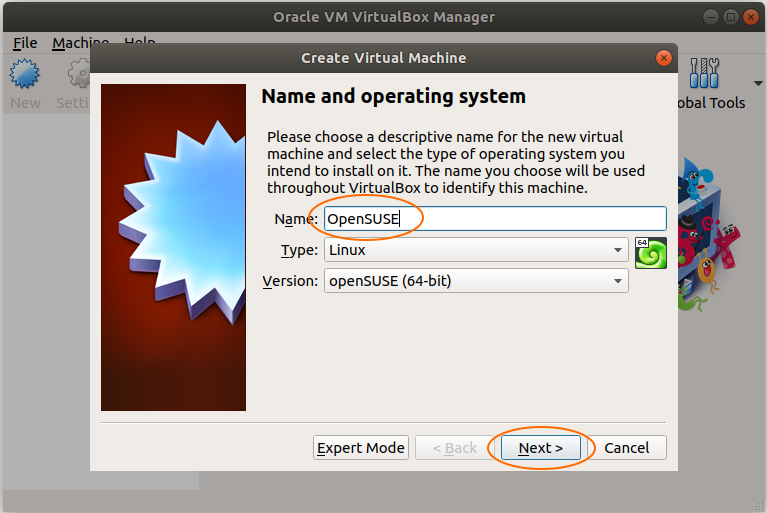Viewport: 767px width, 513px height.
Task: Open the Version dropdown showing openSUSE (64-bit)
Action: (x=476, y=281)
